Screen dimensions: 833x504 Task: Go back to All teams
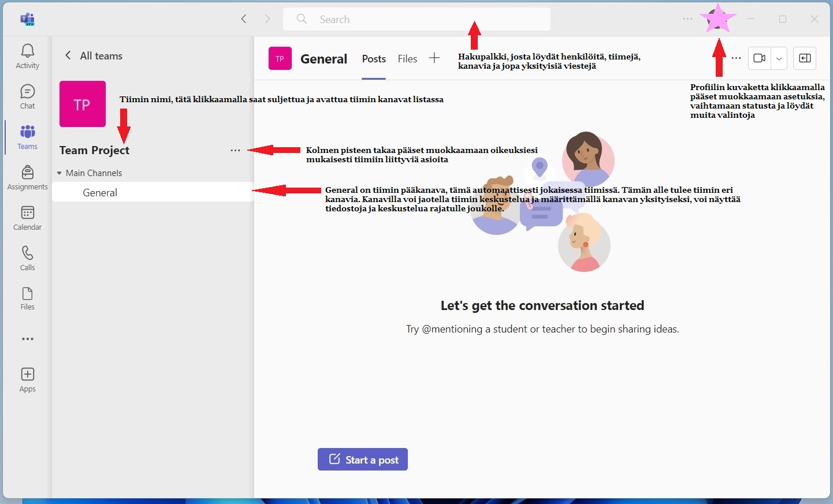pos(93,55)
